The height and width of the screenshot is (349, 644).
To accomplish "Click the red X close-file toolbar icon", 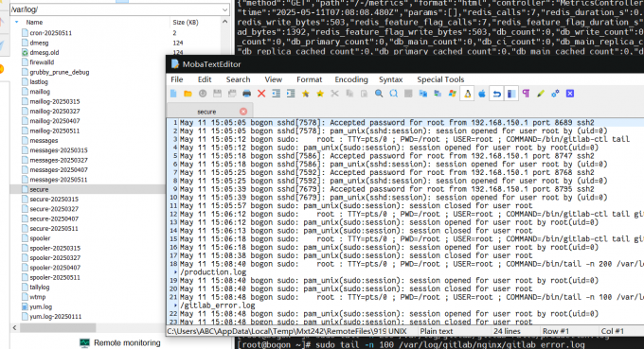I will (x=261, y=94).
